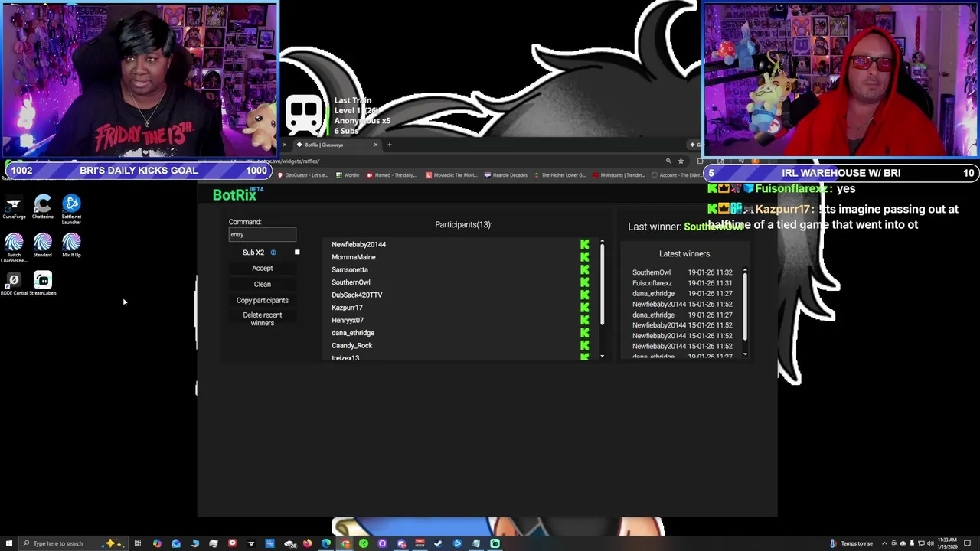Click SouthernOwl in the Latest winners list
The image size is (980, 551).
click(x=651, y=272)
